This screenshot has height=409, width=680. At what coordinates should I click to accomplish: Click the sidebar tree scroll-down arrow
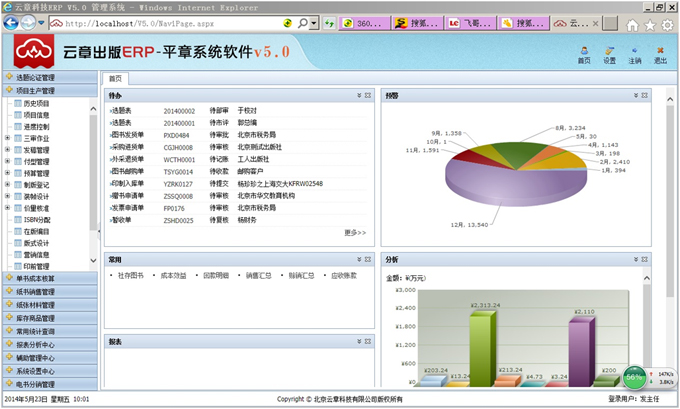click(x=93, y=261)
